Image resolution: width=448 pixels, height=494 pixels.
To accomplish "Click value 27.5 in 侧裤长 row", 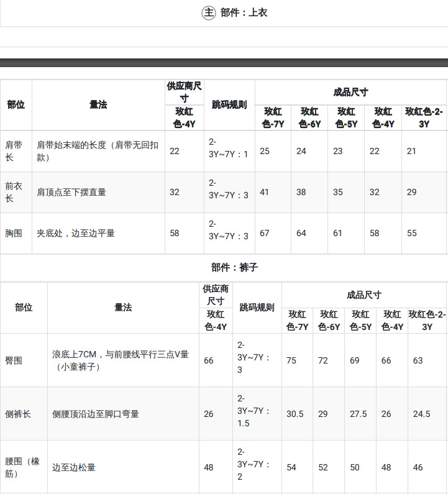I will (358, 414).
